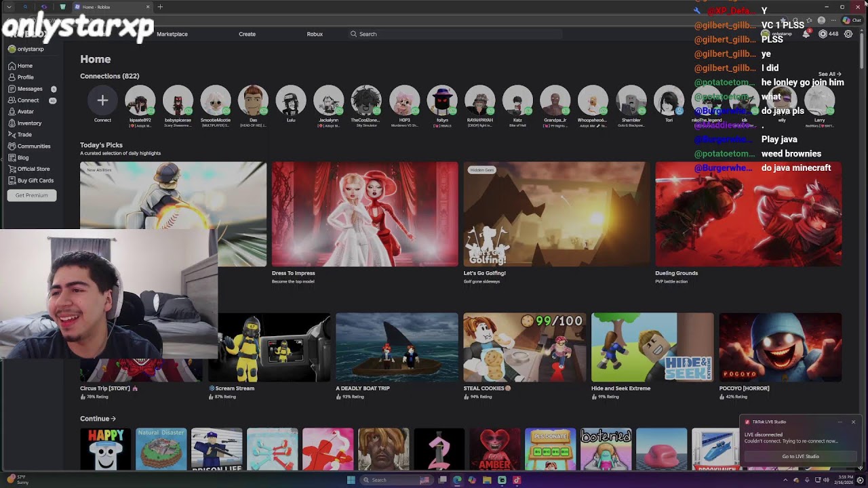The image size is (868, 488).
Task: Open Blog in the sidebar
Action: [18, 158]
